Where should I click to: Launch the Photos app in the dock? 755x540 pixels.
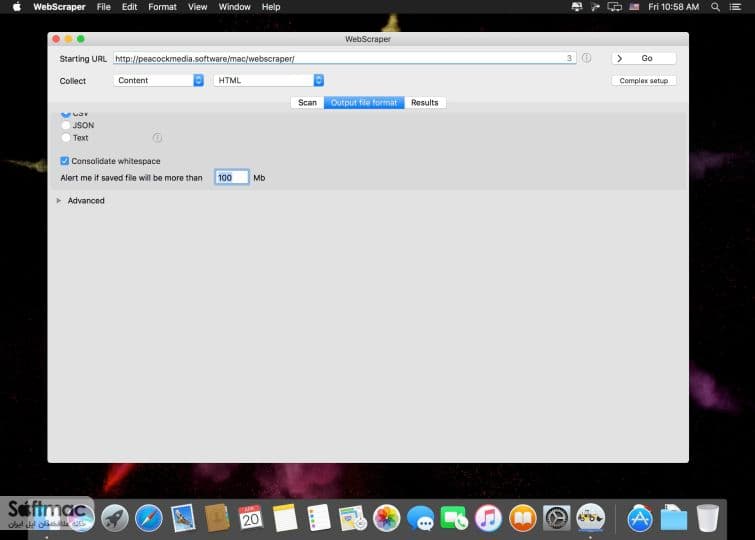coord(386,519)
